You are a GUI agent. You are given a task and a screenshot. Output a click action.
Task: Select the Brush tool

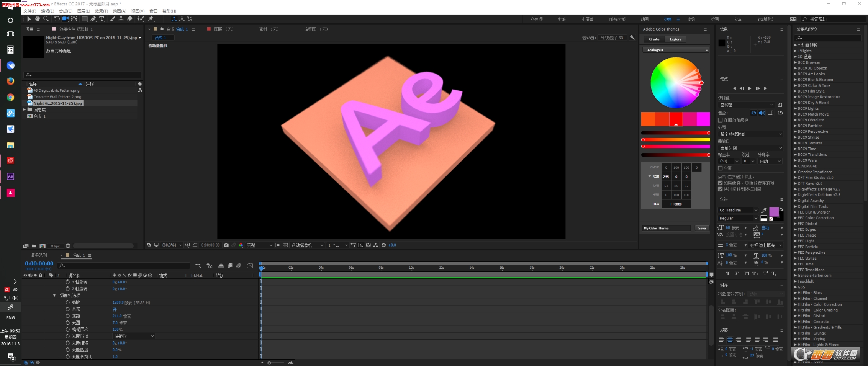pyautogui.click(x=113, y=19)
